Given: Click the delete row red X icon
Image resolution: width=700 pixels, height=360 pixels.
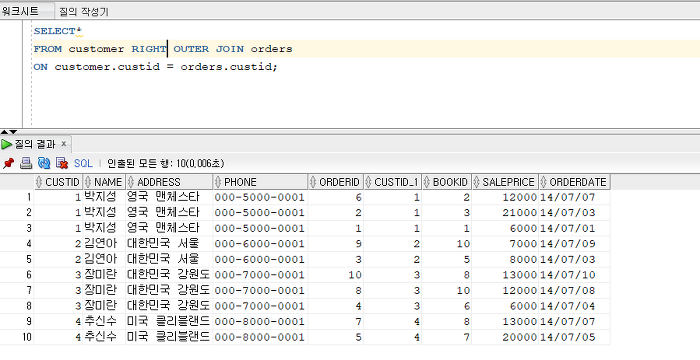Looking at the screenshot, I should [62, 163].
